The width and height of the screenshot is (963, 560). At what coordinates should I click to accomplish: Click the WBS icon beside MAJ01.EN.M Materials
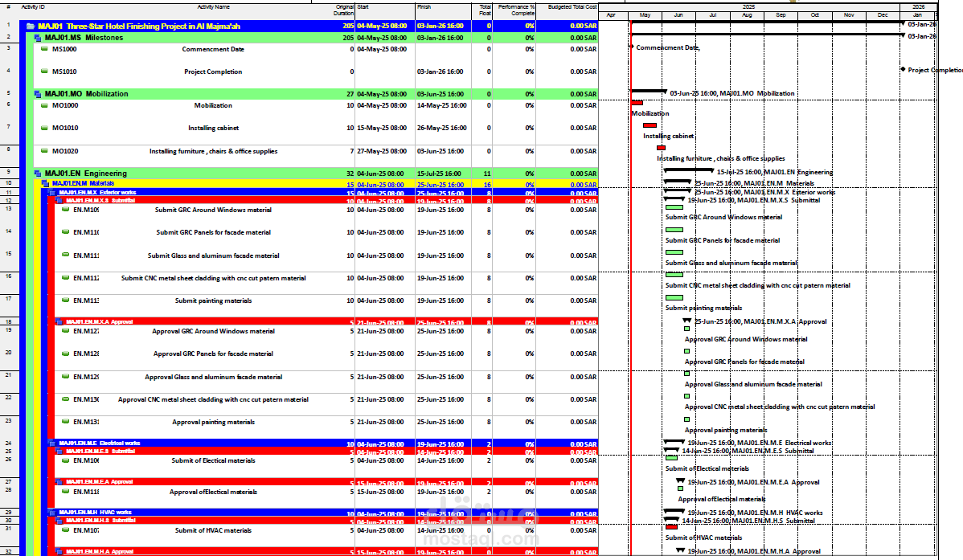coord(45,183)
